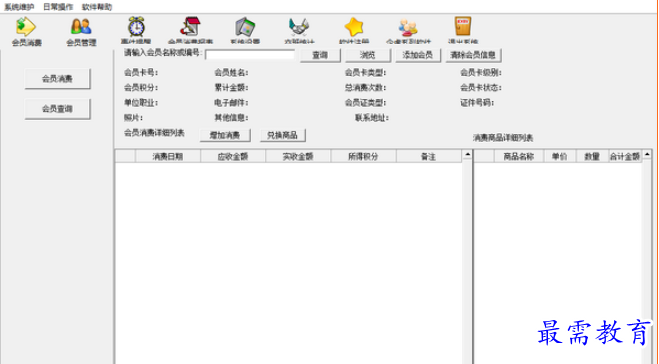The width and height of the screenshot is (659, 364).
Task: Click the handshake toolbar icon
Action: [299, 30]
